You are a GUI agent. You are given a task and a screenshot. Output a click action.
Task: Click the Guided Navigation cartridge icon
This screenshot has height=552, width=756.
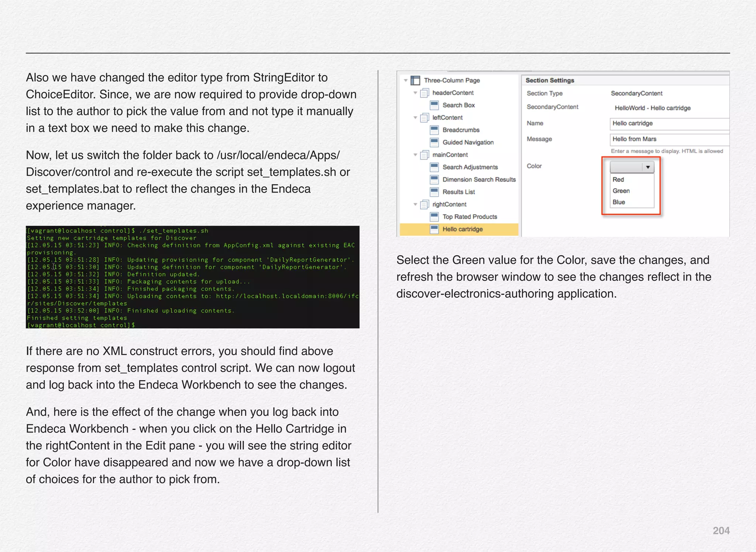pos(434,142)
